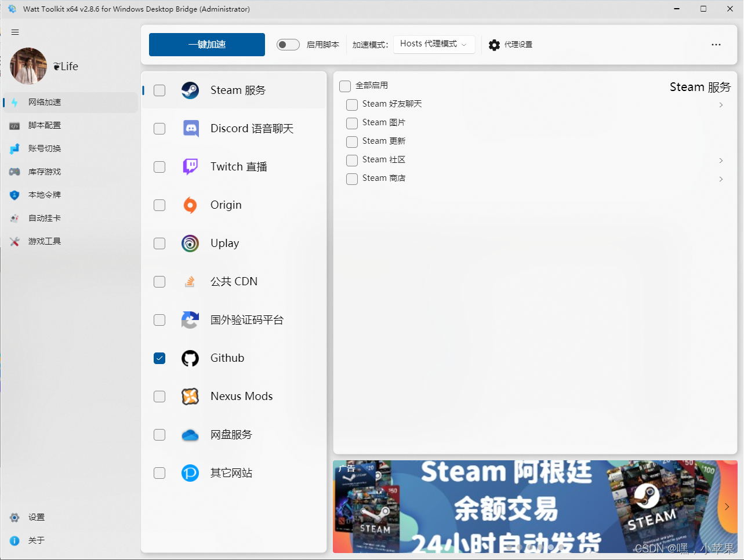Image resolution: width=744 pixels, height=560 pixels.
Task: Check the 全部启用 checkbox
Action: pos(345,86)
